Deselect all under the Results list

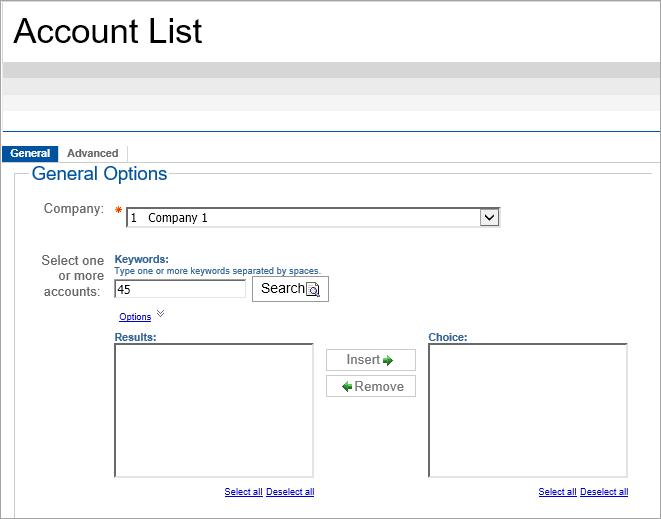290,492
